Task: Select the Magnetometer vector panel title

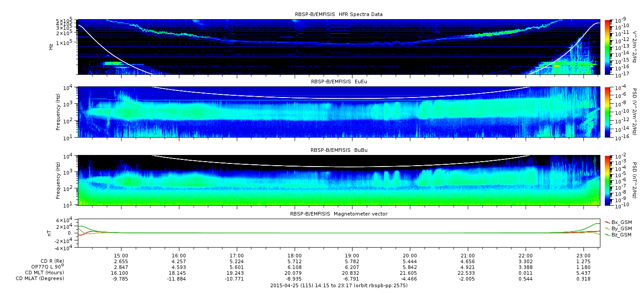Action: point(339,214)
